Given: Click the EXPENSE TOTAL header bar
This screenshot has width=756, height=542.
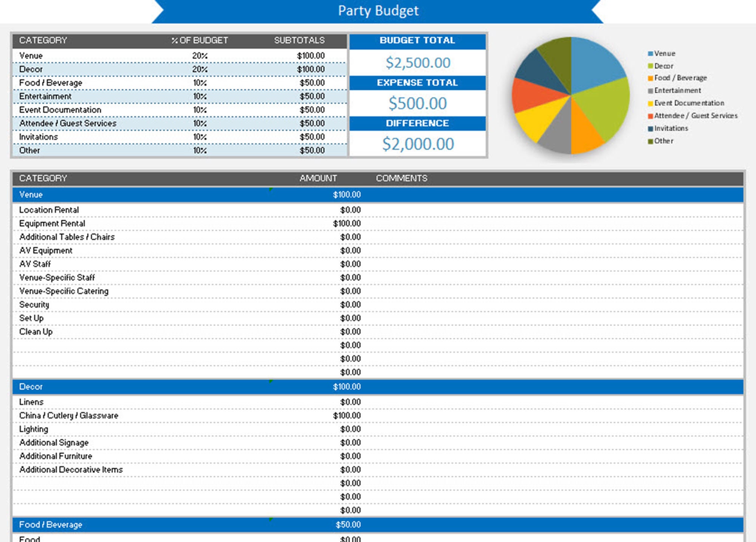Looking at the screenshot, I should (x=417, y=82).
